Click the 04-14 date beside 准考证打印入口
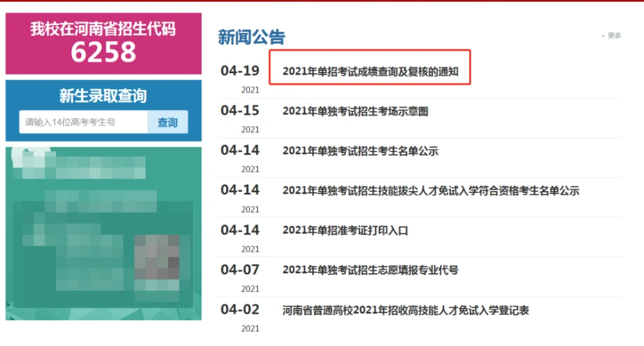644x346 pixels. 240,230
